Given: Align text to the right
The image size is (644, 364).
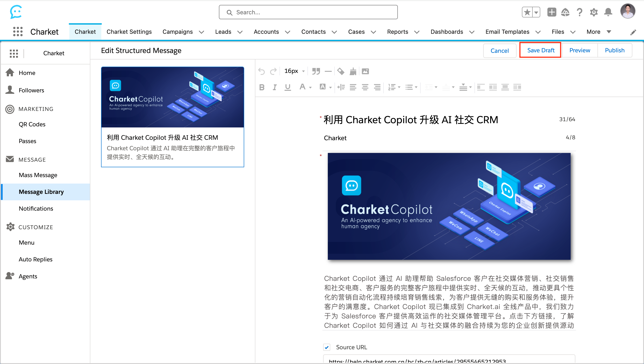Looking at the screenshot, I should (x=377, y=87).
